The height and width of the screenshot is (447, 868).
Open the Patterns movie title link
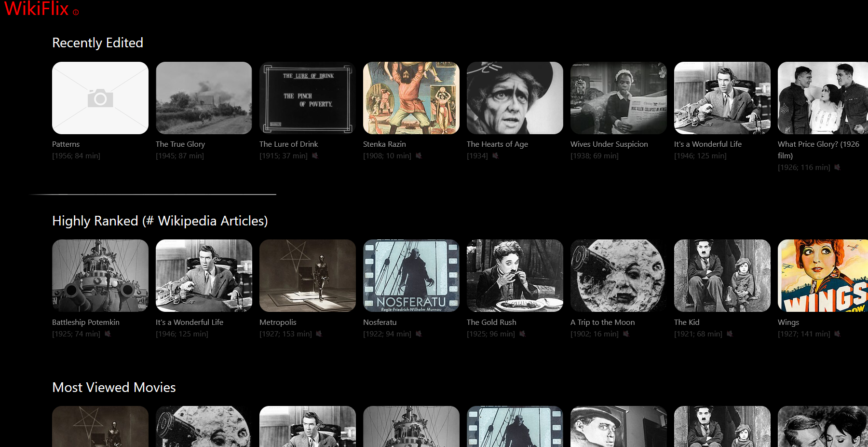[66, 144]
